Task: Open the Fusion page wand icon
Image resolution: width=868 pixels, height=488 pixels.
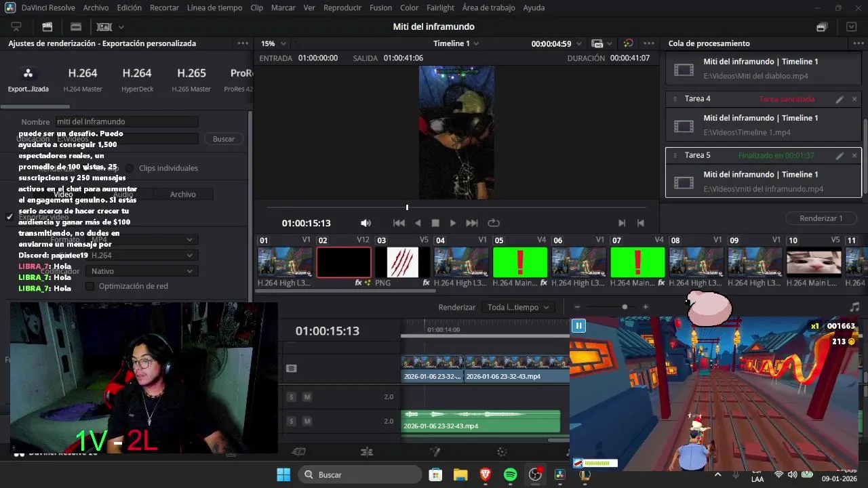Action: pos(435,452)
